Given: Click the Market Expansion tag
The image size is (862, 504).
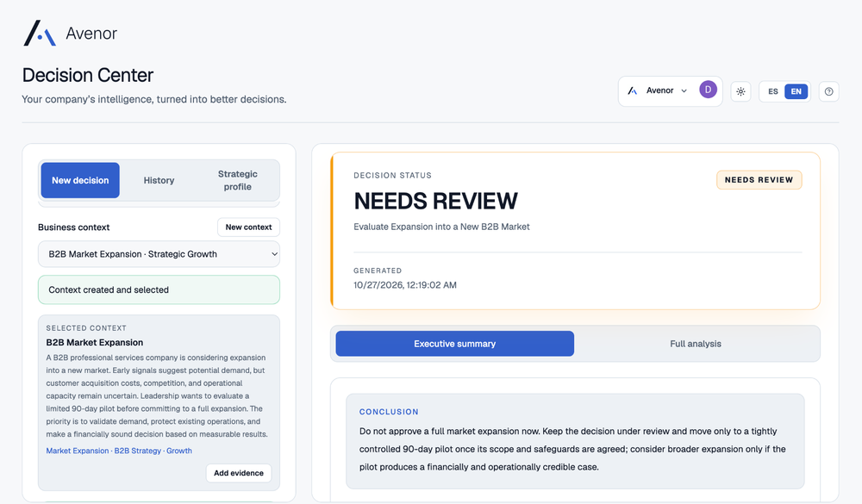Looking at the screenshot, I should pos(78,451).
